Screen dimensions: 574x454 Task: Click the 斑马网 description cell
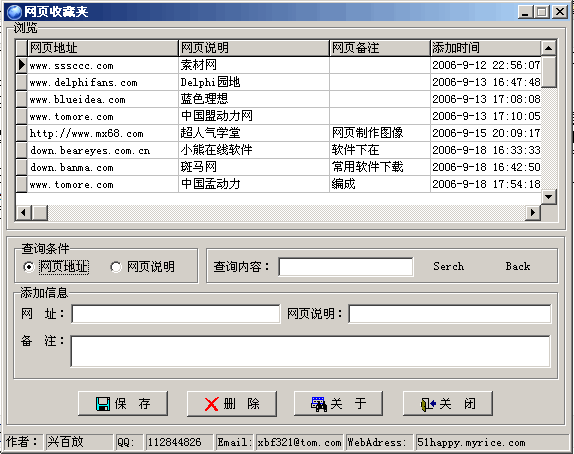254,167
